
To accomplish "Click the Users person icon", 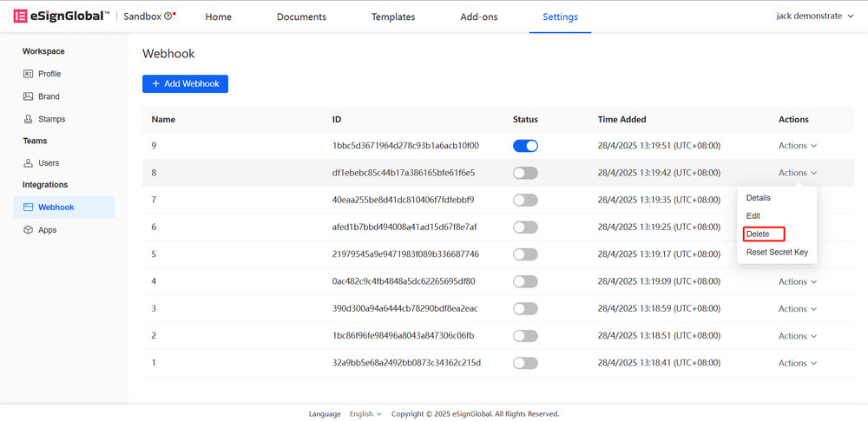I will [28, 163].
